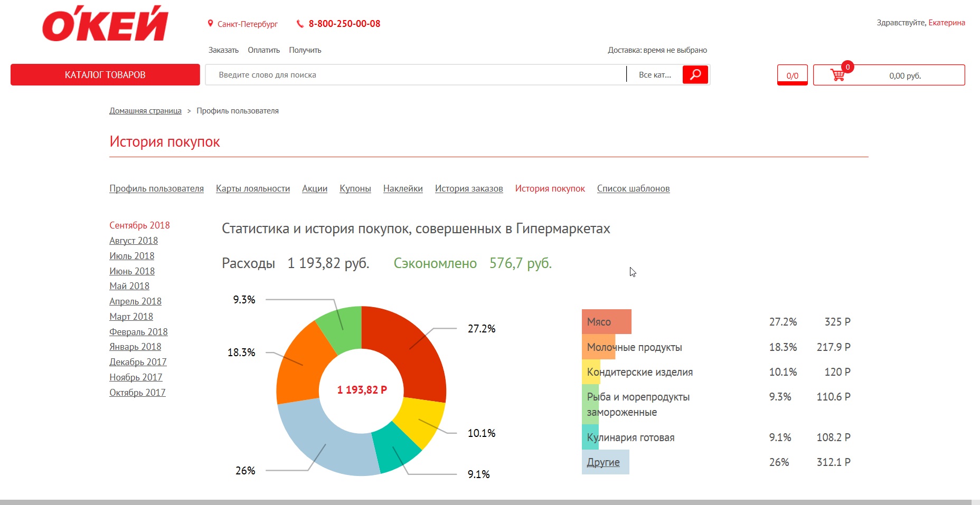Open the shopping cart icon
The width and height of the screenshot is (980, 505).
tap(837, 75)
